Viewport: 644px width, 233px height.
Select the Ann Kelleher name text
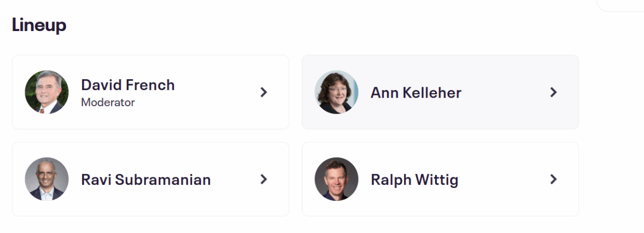416,93
